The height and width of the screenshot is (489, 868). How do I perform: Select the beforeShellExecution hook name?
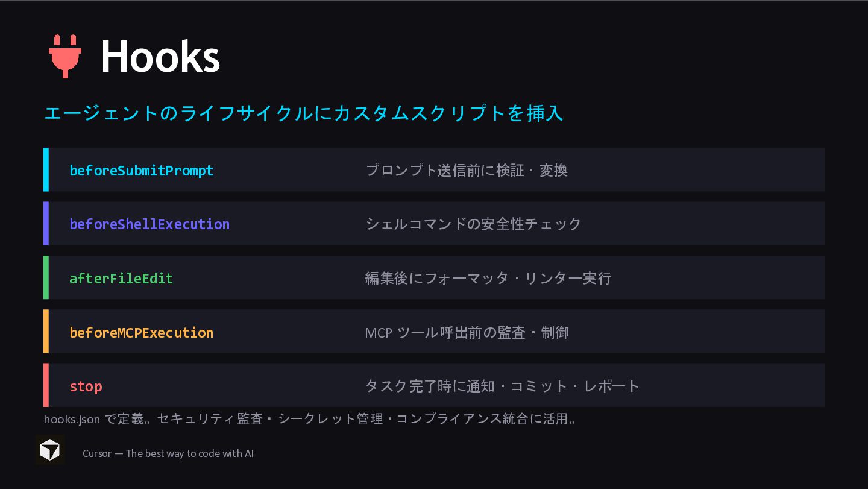pos(149,224)
